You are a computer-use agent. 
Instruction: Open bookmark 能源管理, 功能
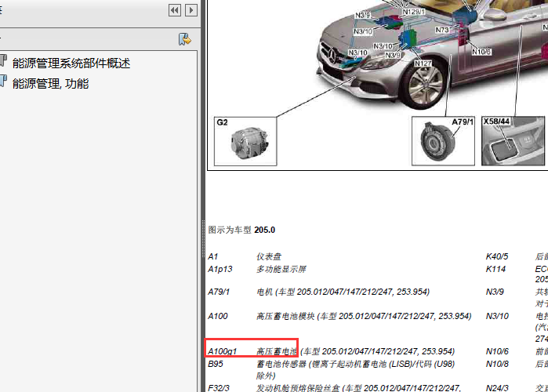[51, 84]
